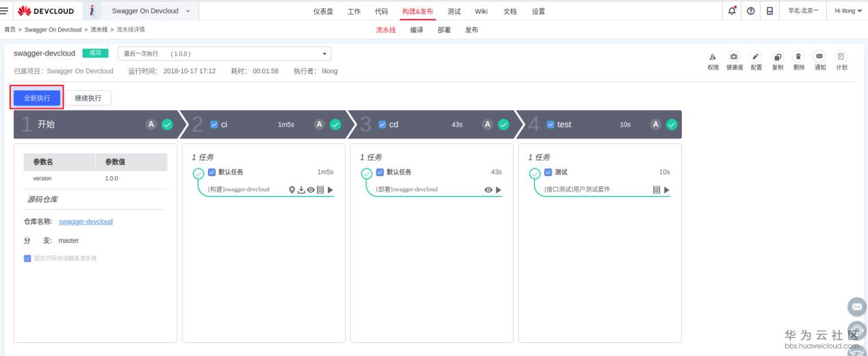Run the deploy task with play icon

[498, 190]
